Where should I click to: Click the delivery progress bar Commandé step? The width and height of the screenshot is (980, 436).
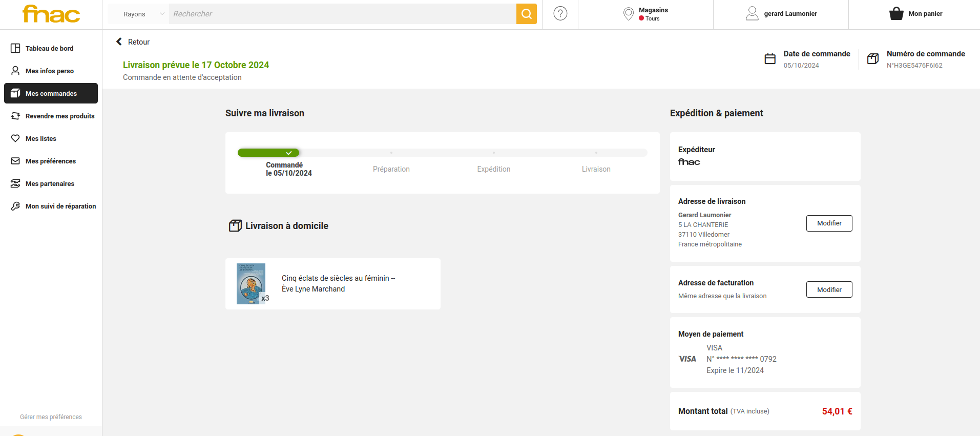[x=268, y=153]
